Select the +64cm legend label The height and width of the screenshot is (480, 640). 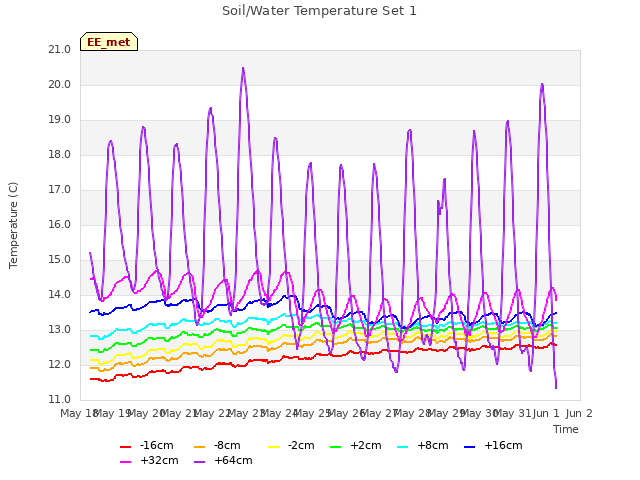click(x=233, y=460)
